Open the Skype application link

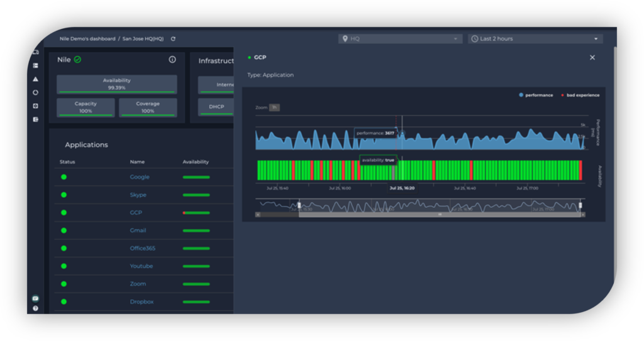[x=138, y=195]
